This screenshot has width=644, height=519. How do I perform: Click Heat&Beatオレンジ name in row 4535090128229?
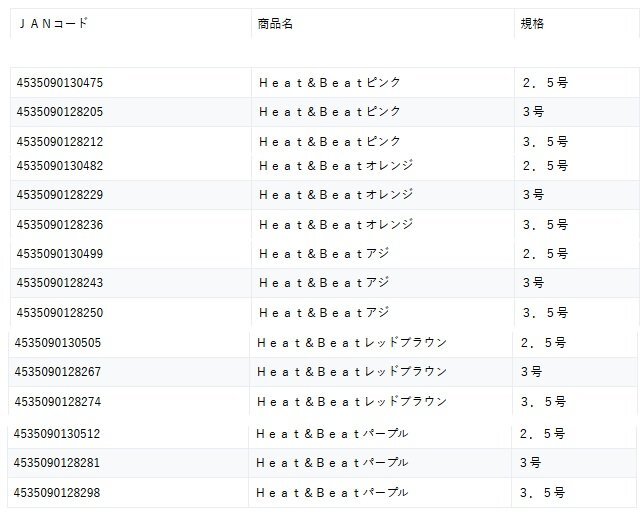pyautogui.click(x=336, y=195)
